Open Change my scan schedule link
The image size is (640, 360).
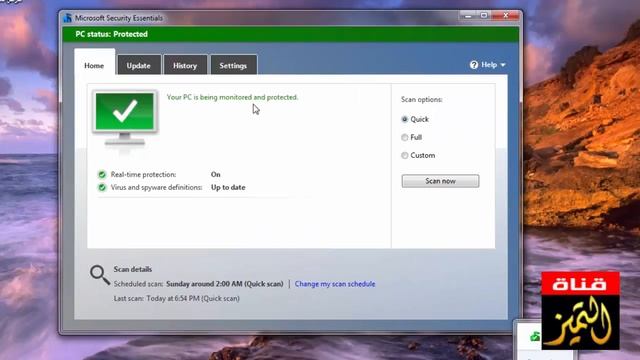pos(335,284)
